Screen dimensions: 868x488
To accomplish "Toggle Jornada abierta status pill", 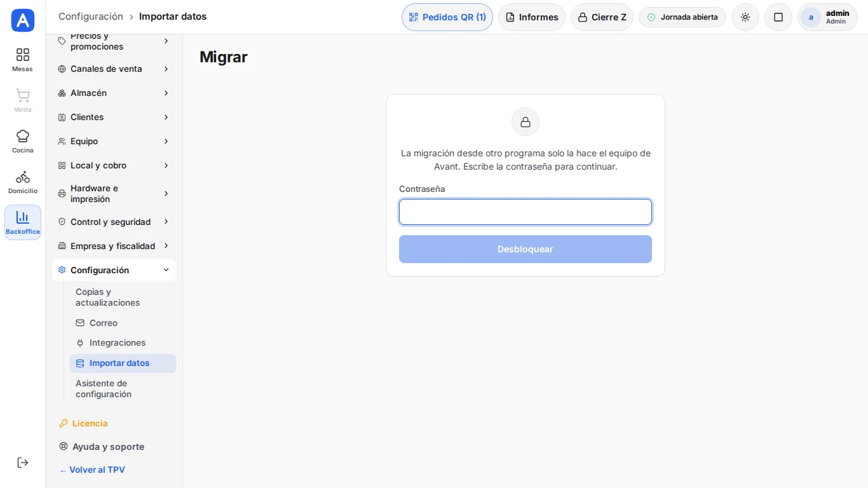I will 682,17.
